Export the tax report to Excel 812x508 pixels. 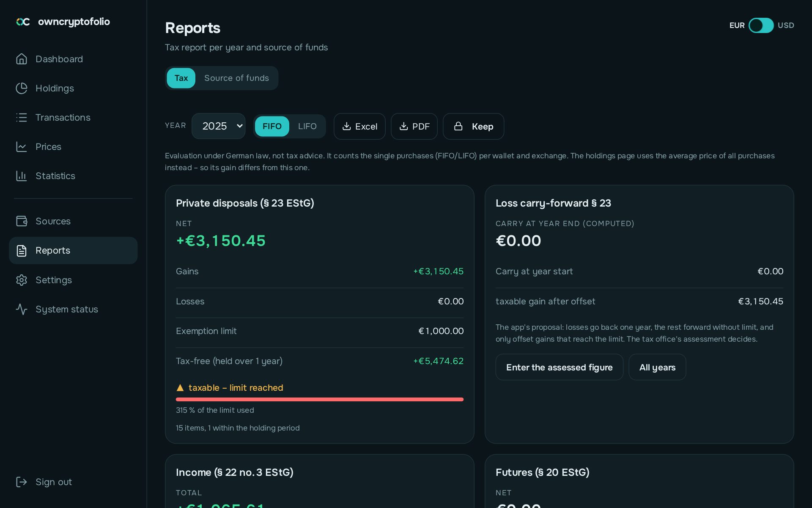359,126
